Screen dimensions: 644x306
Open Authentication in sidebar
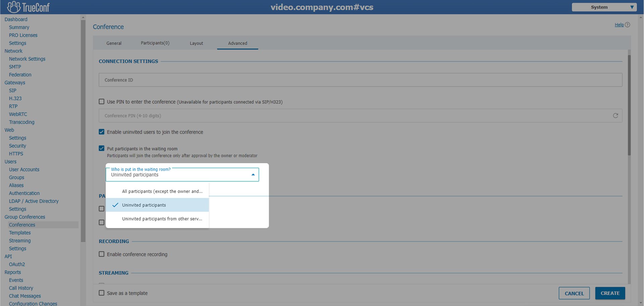24,193
